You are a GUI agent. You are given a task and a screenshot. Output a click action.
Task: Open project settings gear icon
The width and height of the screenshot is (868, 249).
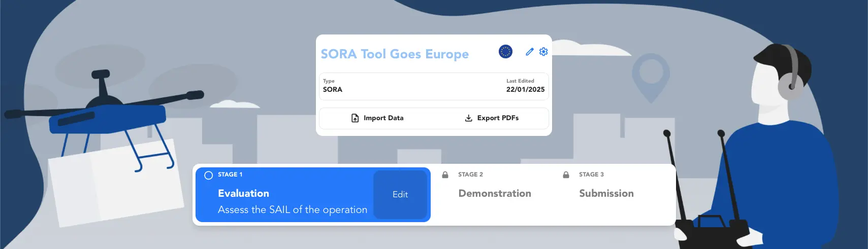click(543, 52)
